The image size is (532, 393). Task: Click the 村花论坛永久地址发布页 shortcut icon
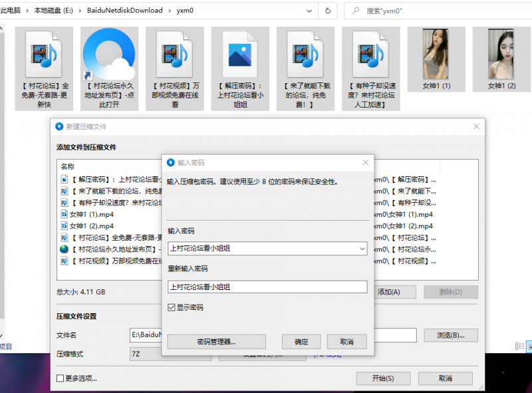pos(109,53)
